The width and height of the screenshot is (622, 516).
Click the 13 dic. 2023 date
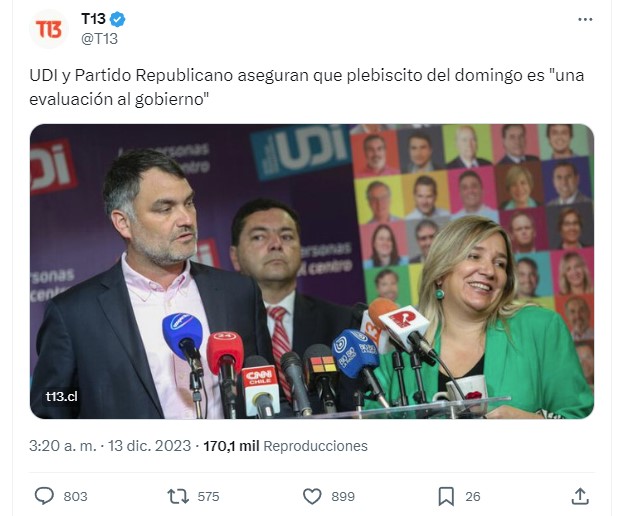click(x=150, y=446)
